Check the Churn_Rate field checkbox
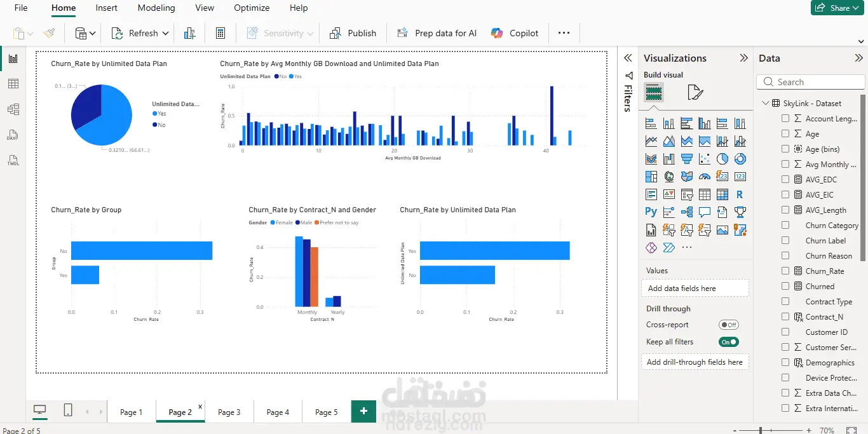Image resolution: width=868 pixels, height=434 pixels. 785,271
